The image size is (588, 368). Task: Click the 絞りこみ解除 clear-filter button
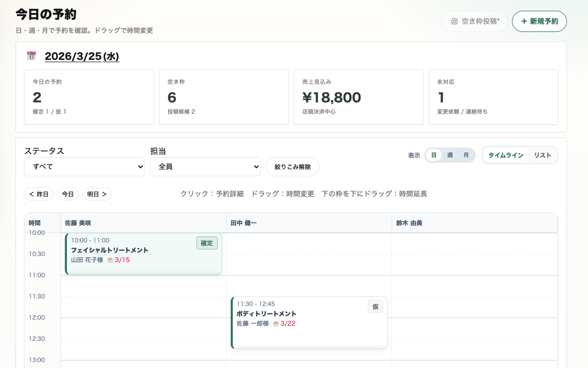(293, 167)
